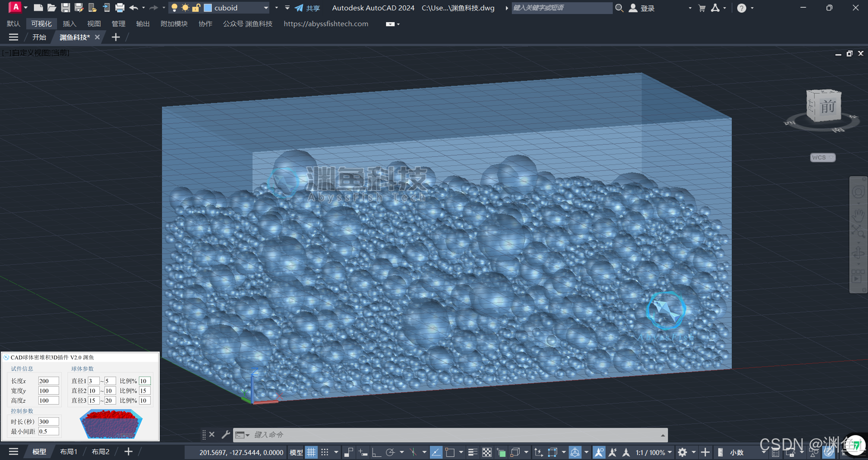Click the Save icon in quick access

(x=66, y=8)
